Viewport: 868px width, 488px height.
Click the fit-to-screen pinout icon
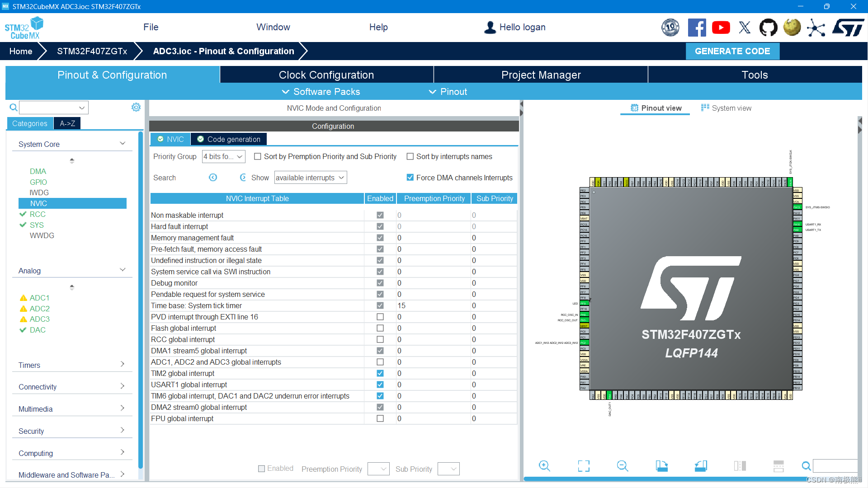pos(584,466)
